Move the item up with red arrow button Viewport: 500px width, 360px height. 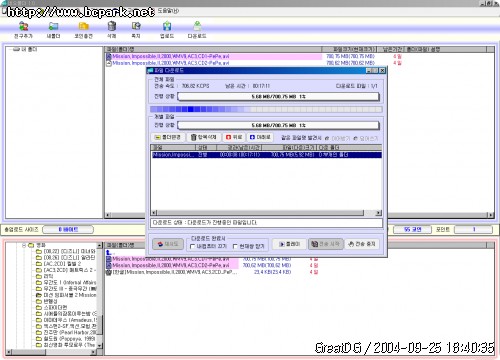(234, 137)
